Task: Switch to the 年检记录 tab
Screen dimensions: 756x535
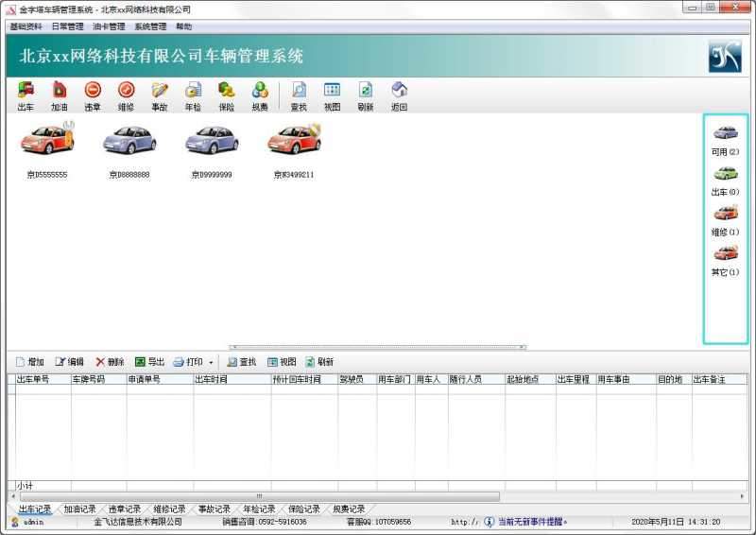Action: click(x=259, y=509)
